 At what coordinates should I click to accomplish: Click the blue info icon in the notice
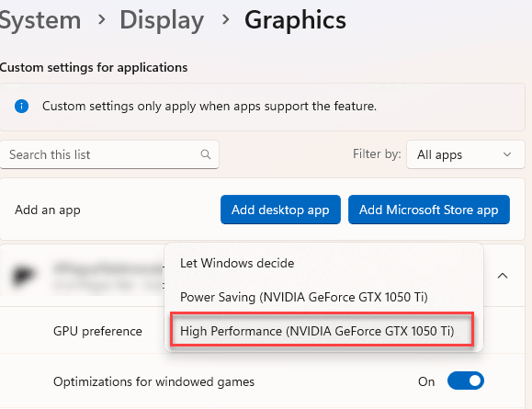(21, 107)
